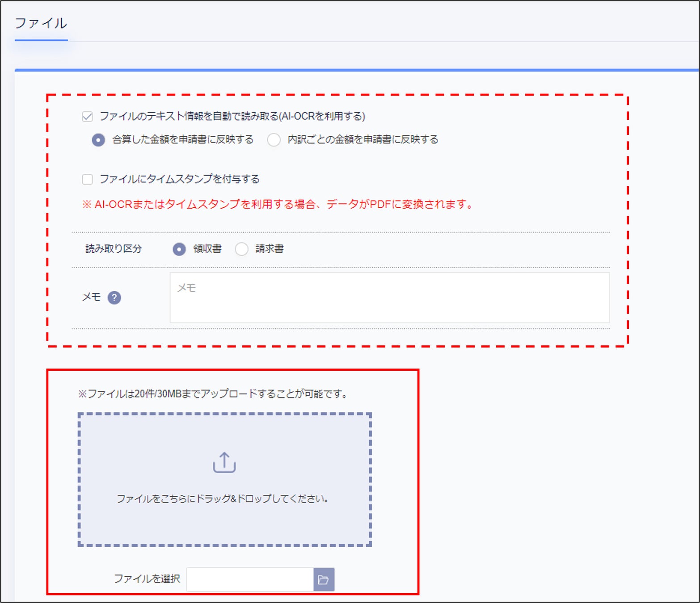Enable the タイムスタンプを付与する checkbox
700x603 pixels.
coord(88,180)
